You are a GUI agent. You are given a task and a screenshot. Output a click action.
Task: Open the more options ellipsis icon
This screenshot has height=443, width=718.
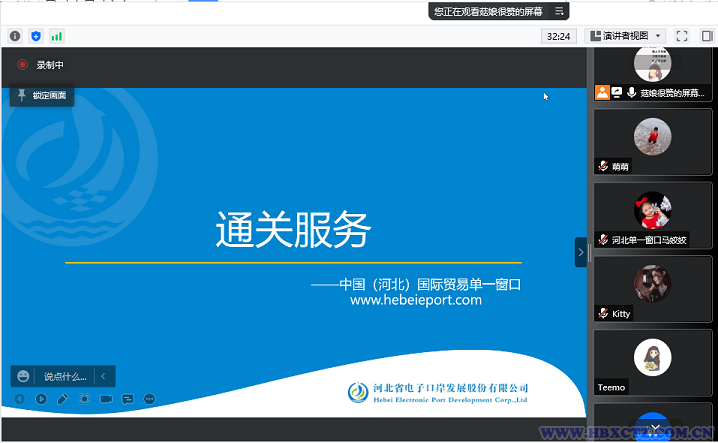click(x=150, y=399)
